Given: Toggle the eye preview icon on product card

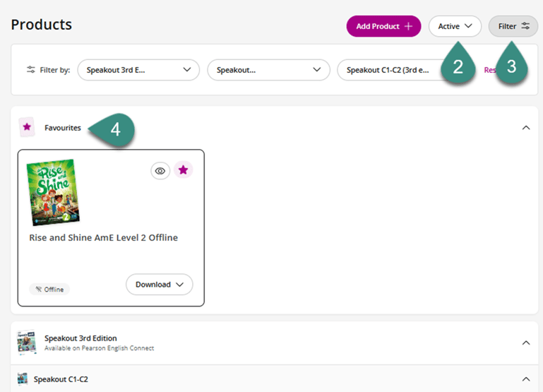Looking at the screenshot, I should pos(160,170).
